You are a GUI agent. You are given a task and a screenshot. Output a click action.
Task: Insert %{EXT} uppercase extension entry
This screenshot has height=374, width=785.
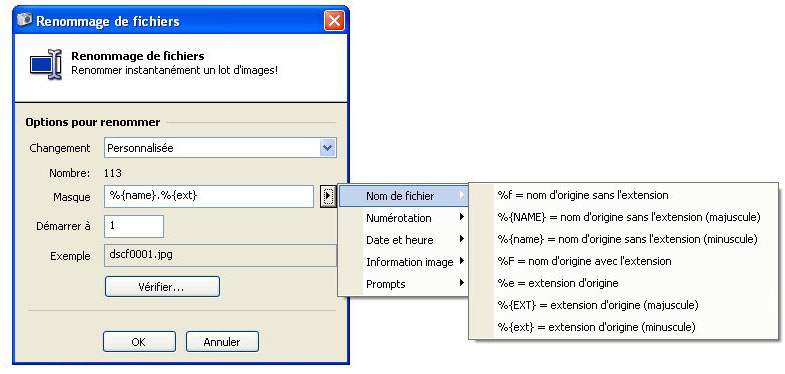(x=623, y=305)
